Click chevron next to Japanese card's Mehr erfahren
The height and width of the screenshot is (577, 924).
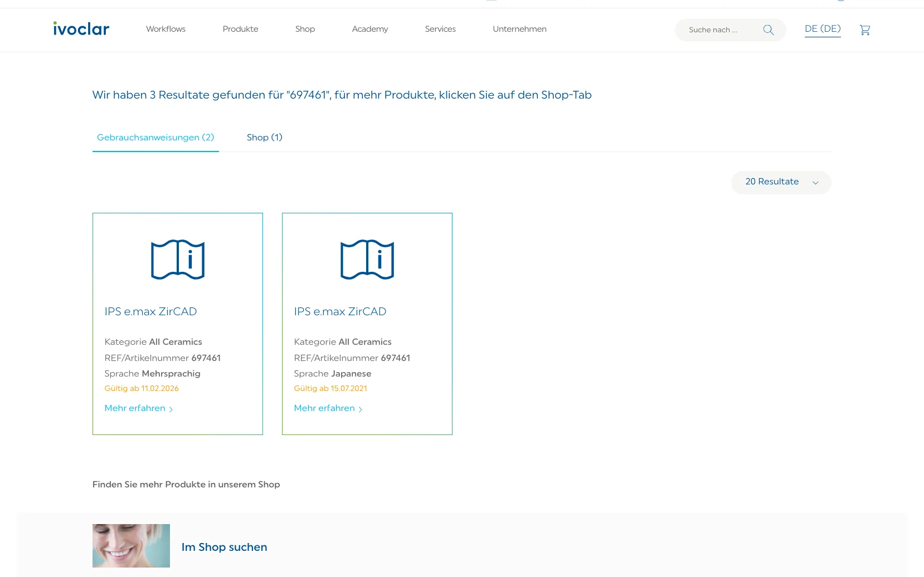361,409
